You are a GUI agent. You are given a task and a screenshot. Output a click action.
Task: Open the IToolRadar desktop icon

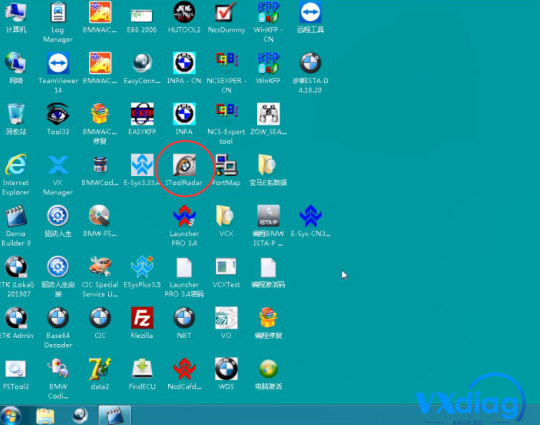[184, 165]
